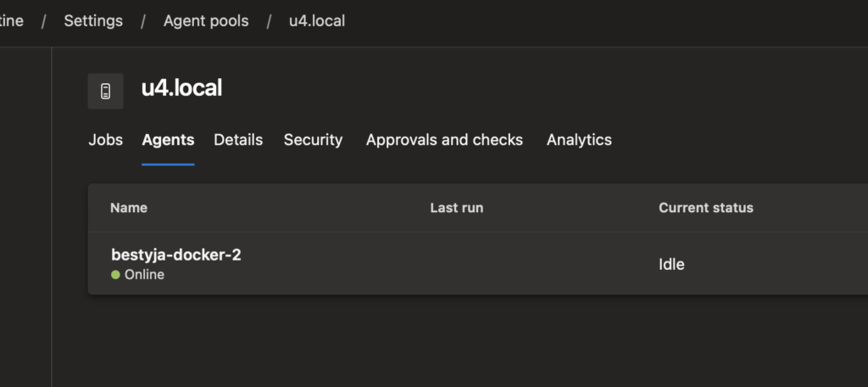Click the u4.local breadcrumb item
Screen dimensions: 868x387
click(317, 20)
